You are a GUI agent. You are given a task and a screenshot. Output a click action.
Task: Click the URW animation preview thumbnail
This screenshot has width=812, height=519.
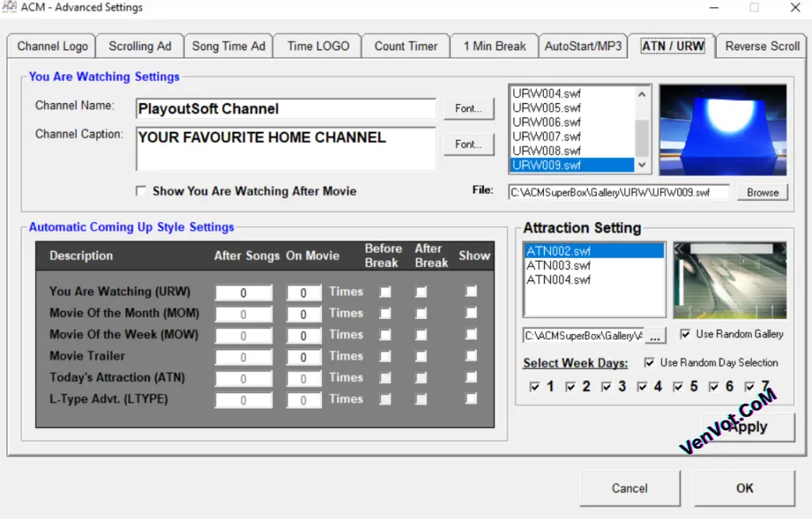click(722, 129)
